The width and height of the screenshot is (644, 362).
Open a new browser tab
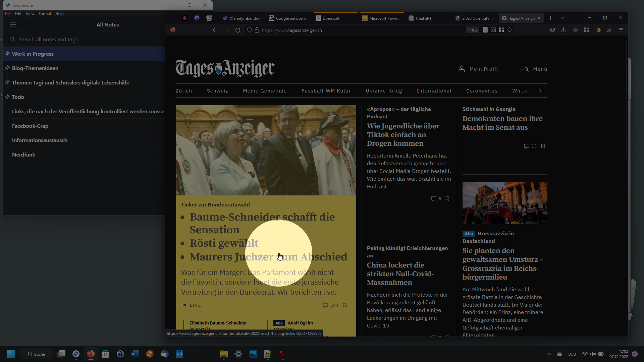tap(550, 18)
